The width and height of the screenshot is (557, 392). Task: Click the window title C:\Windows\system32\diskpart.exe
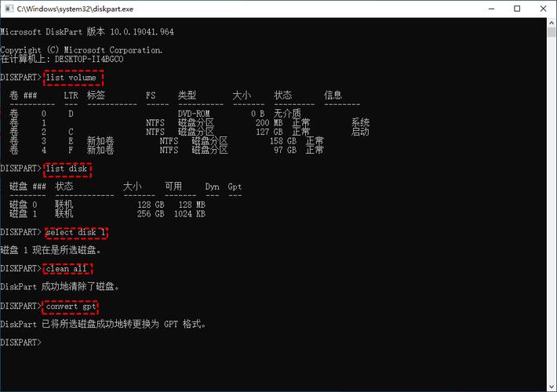pos(75,9)
